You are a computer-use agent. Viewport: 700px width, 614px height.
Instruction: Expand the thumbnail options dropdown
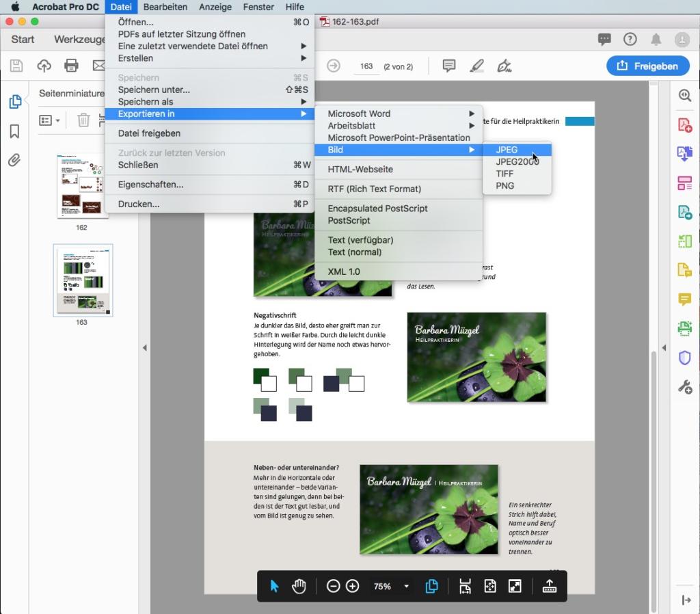[x=49, y=120]
